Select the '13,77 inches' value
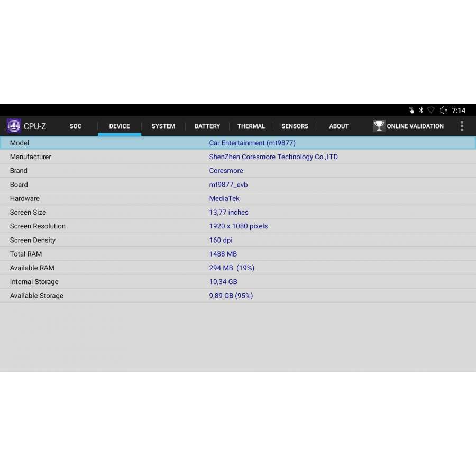Viewport: 476px width, 476px height. (x=228, y=213)
